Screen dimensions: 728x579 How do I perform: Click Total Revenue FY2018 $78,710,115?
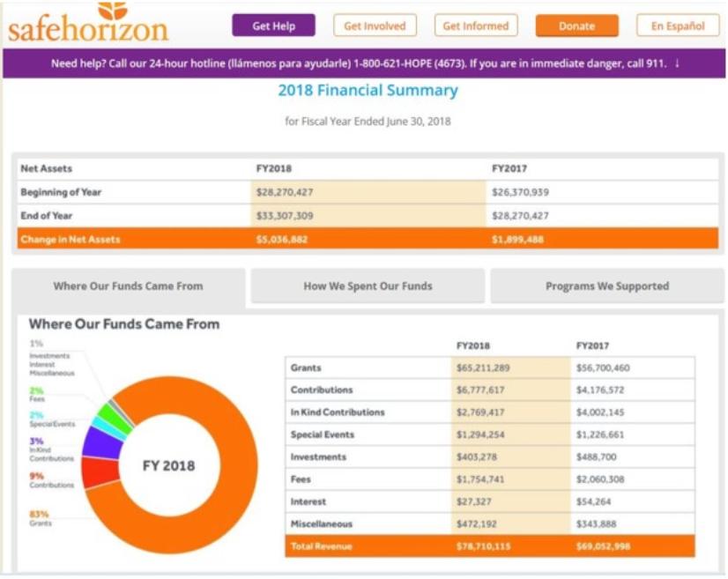pos(483,546)
